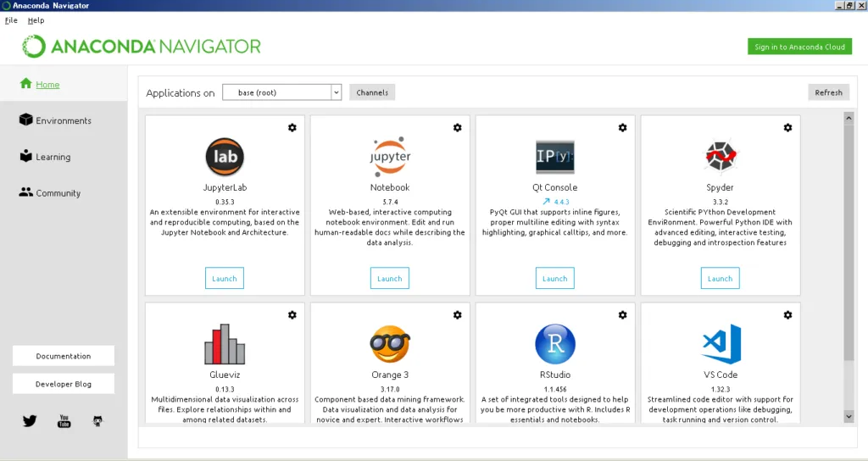
Task: Click the Spyder application logo
Action: point(720,157)
